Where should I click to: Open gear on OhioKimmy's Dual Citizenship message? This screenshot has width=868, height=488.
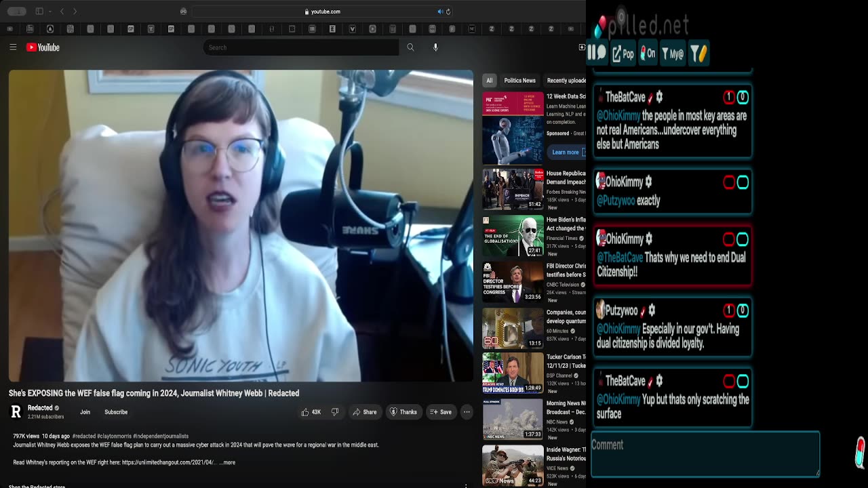click(x=648, y=239)
